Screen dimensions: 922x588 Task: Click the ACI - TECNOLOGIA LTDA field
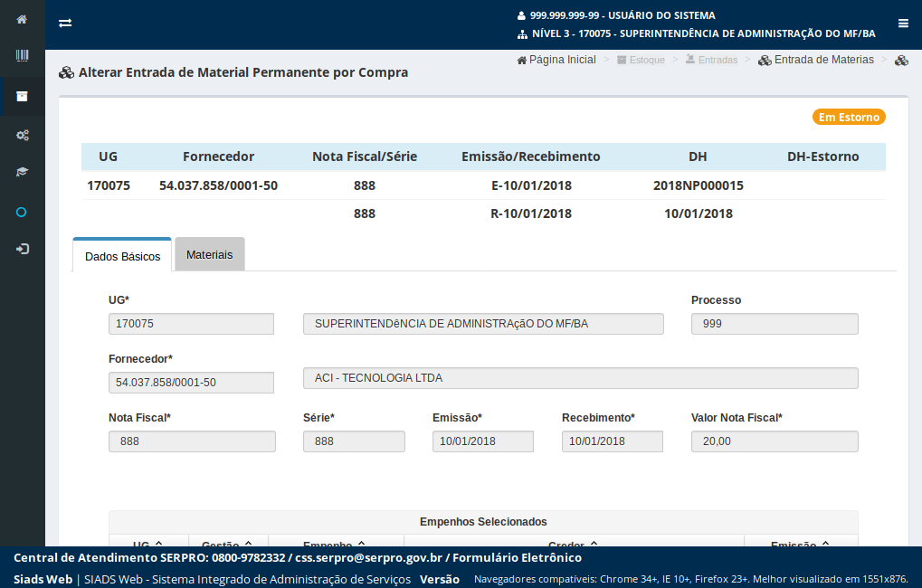(x=580, y=378)
